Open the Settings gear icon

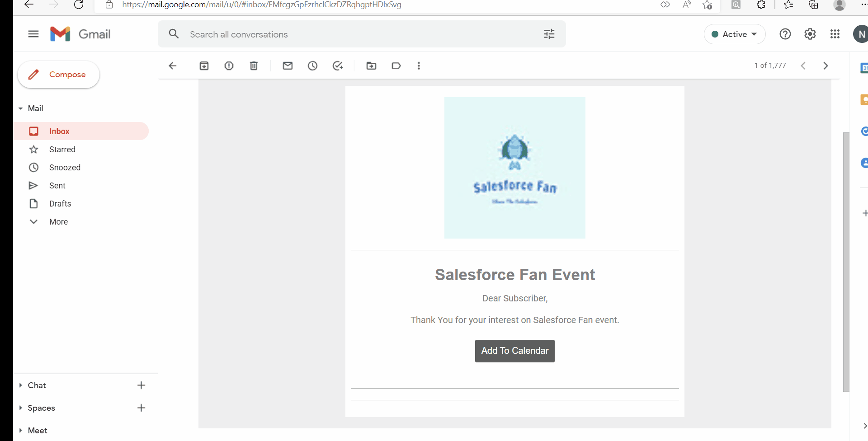coord(810,34)
